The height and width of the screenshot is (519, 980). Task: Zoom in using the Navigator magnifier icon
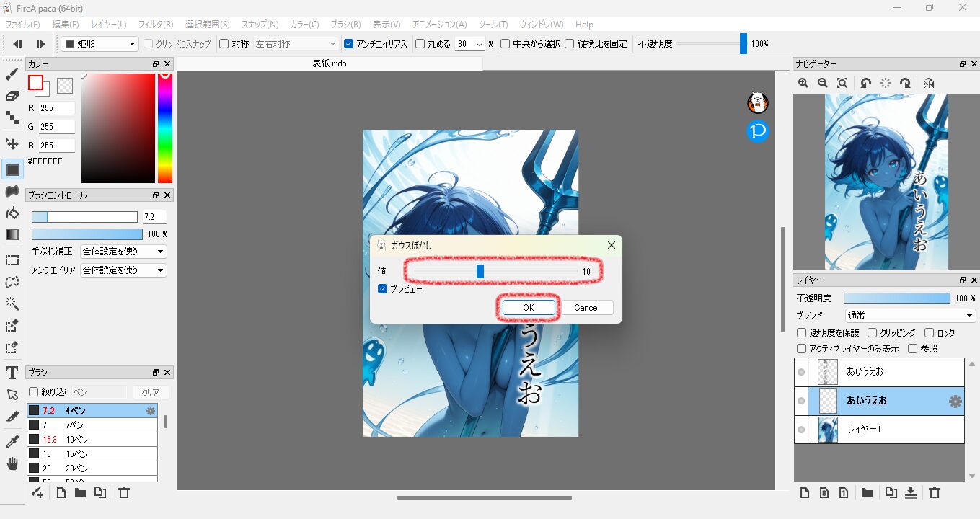coord(803,84)
